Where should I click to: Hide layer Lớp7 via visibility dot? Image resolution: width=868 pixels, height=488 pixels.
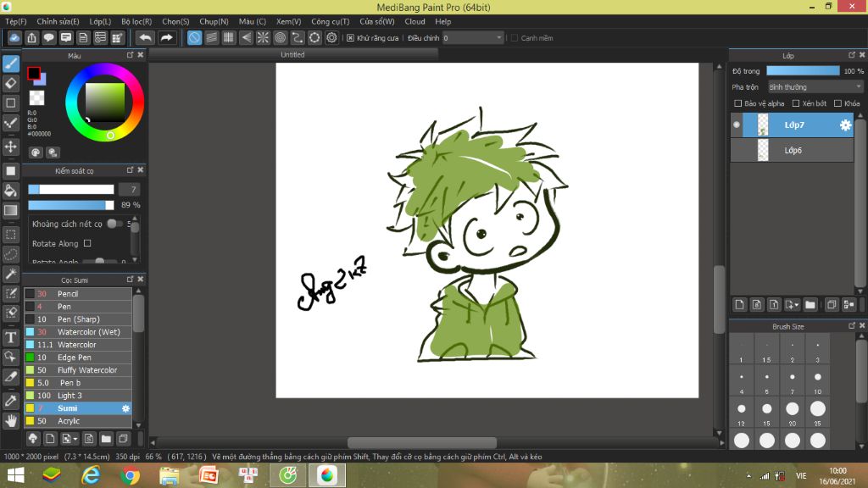coord(737,125)
